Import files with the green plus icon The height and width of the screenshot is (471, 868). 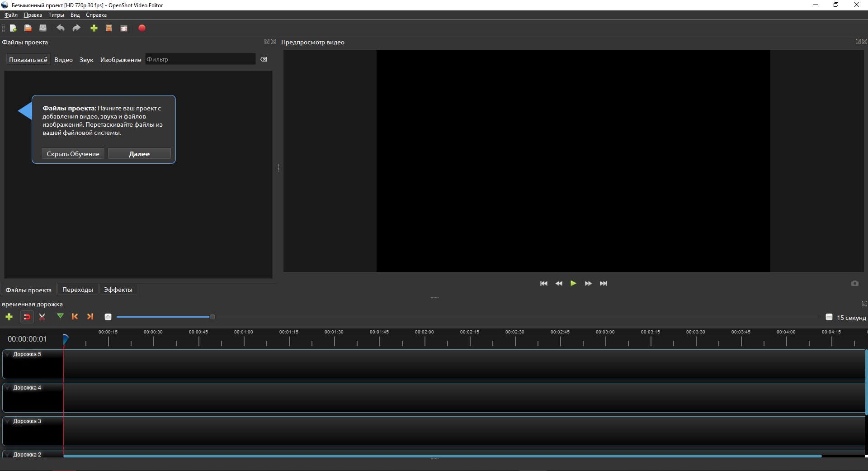click(x=94, y=28)
